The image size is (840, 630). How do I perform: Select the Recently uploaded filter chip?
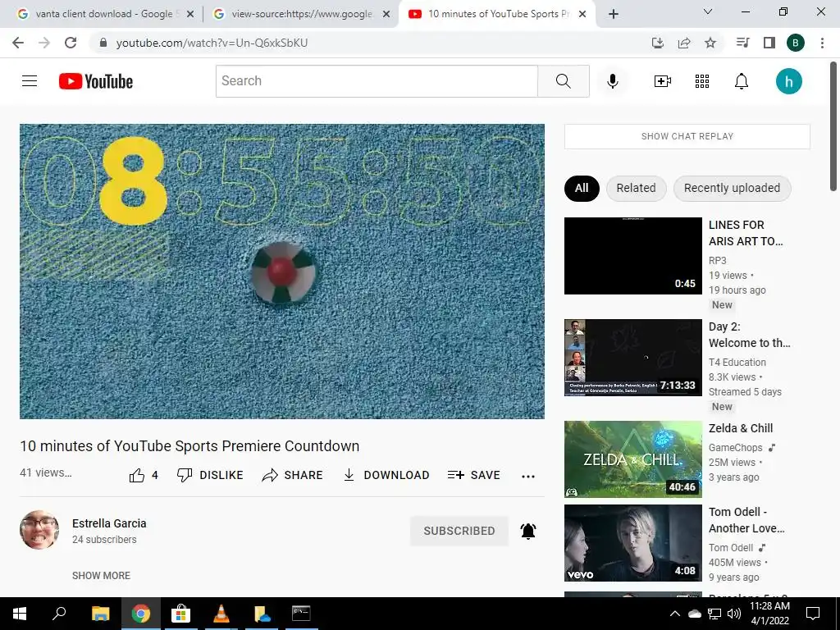coord(732,189)
